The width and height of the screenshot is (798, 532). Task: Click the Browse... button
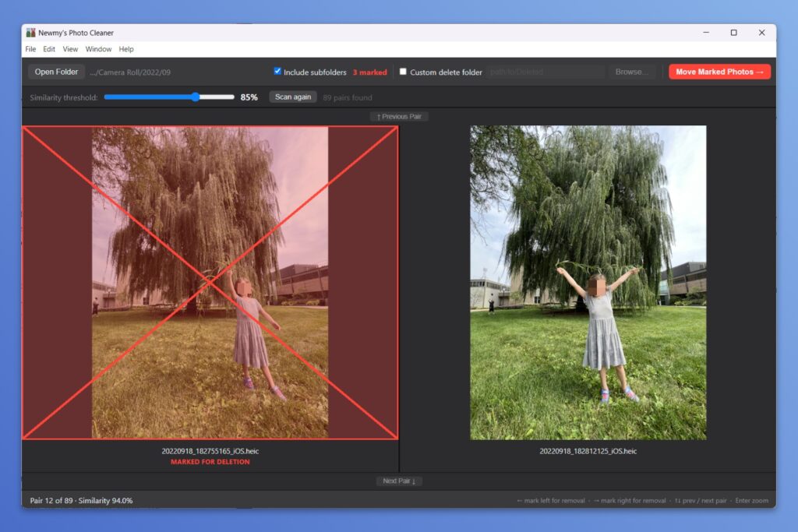pyautogui.click(x=631, y=72)
